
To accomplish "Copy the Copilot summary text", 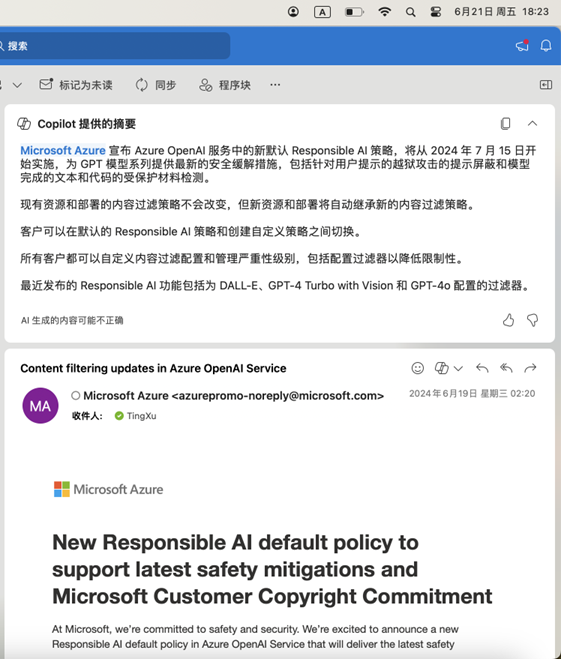I will pos(506,124).
